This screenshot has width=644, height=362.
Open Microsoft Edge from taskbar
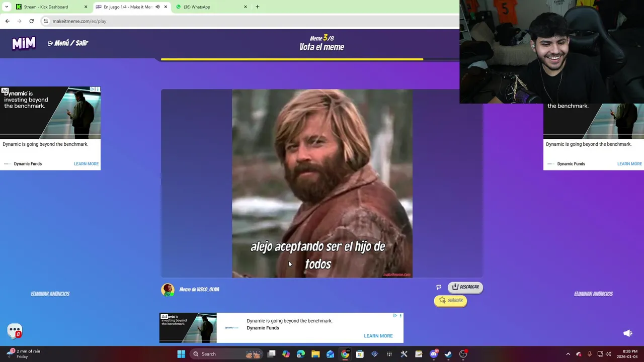[x=301, y=354]
